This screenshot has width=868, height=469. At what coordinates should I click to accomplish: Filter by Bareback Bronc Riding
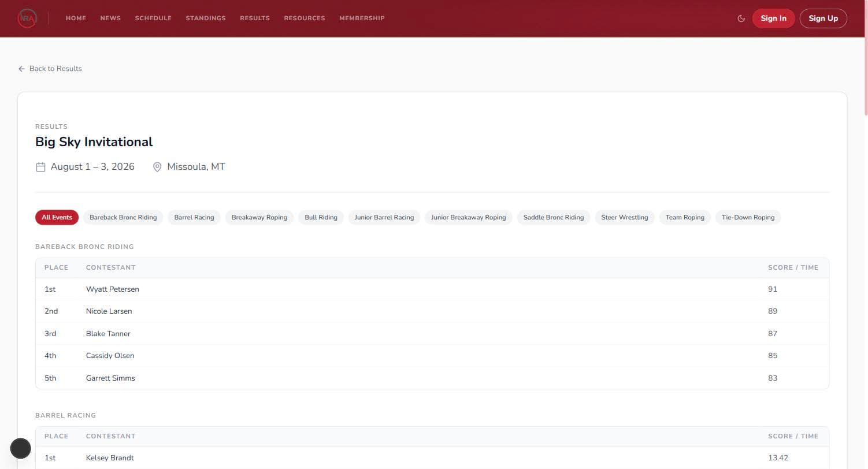[x=123, y=218]
